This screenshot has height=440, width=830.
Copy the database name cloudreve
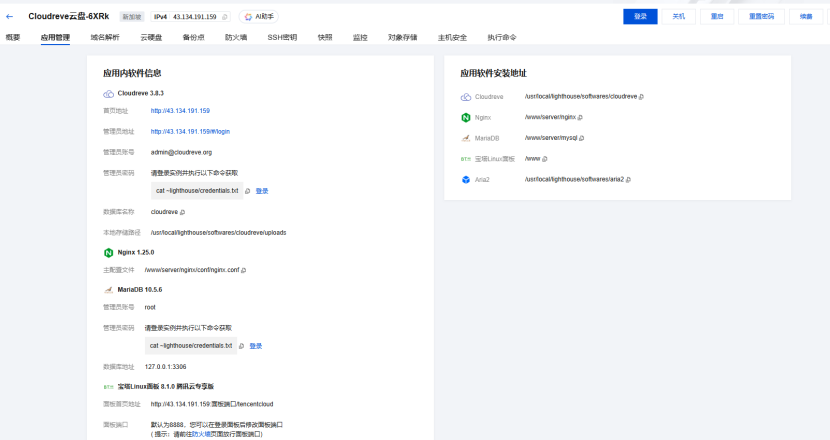pyautogui.click(x=182, y=212)
